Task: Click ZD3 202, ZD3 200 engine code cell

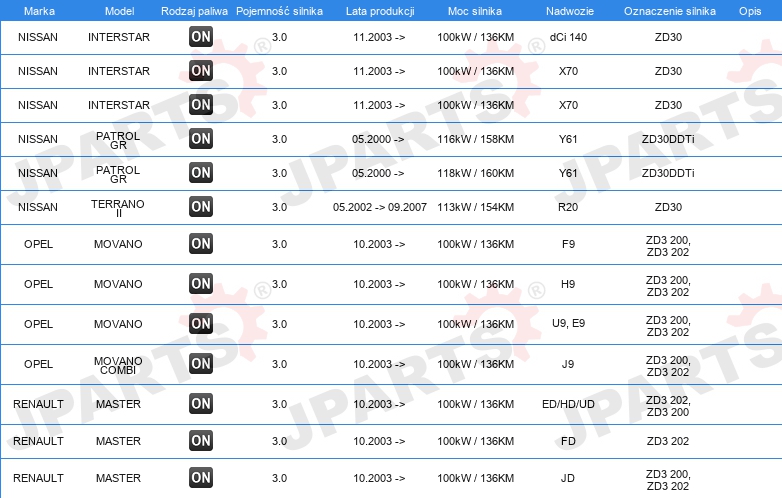Action: pyautogui.click(x=668, y=406)
